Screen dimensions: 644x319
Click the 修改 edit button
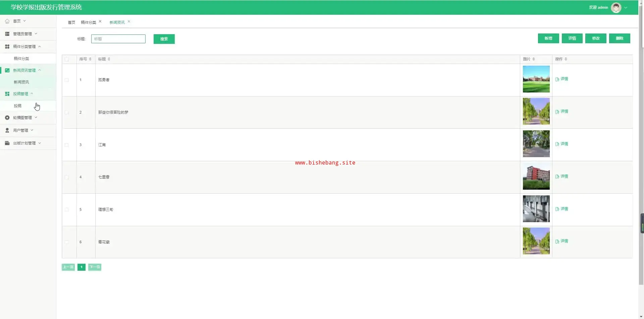[596, 38]
